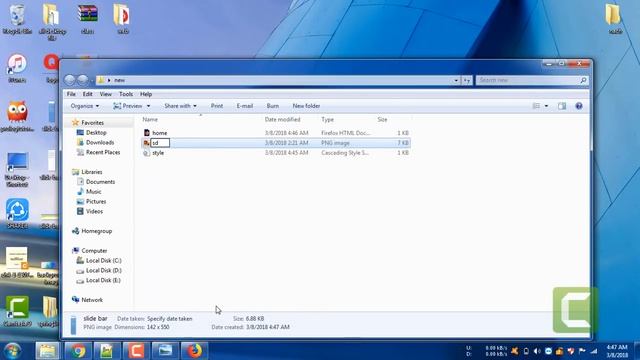Click the search magnifier icon
The width and height of the screenshot is (640, 360).
[x=583, y=80]
